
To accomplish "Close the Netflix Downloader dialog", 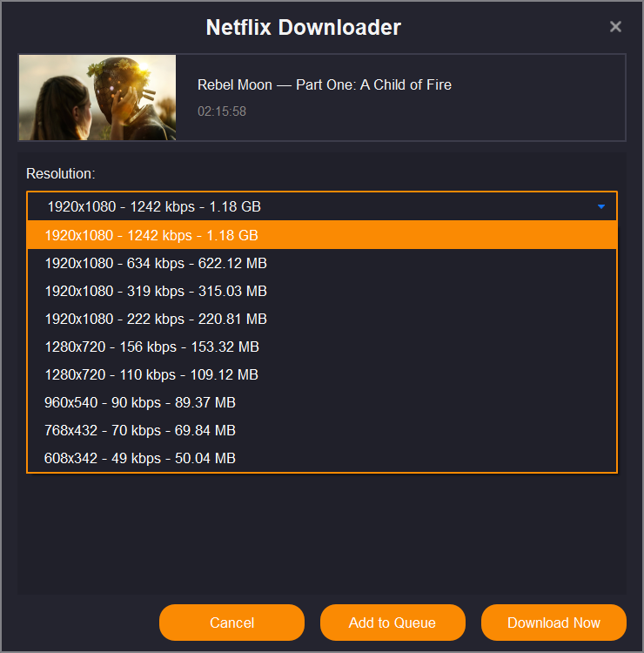I will point(615,27).
